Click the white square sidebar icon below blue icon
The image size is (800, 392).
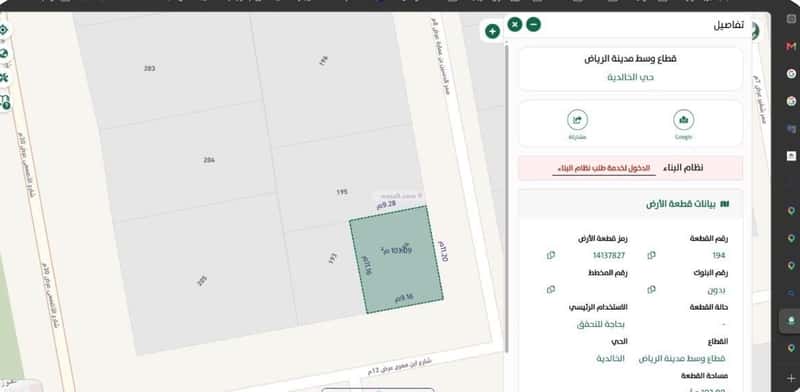pos(791,156)
